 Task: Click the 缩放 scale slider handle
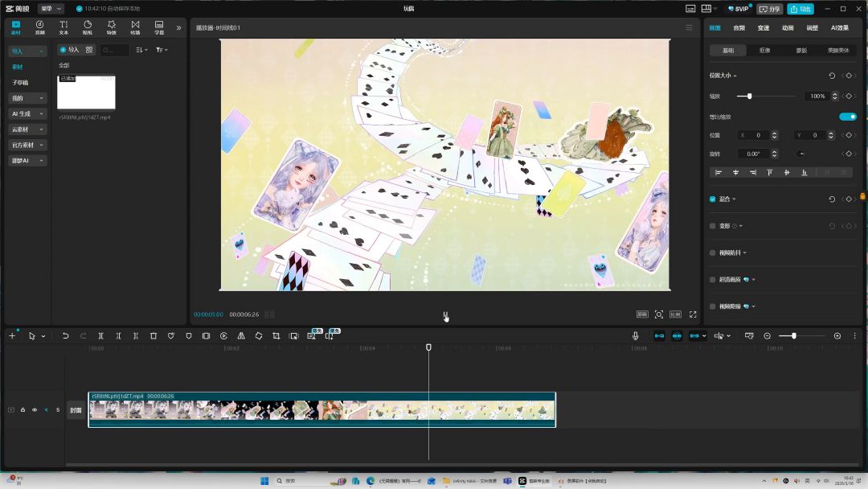750,96
